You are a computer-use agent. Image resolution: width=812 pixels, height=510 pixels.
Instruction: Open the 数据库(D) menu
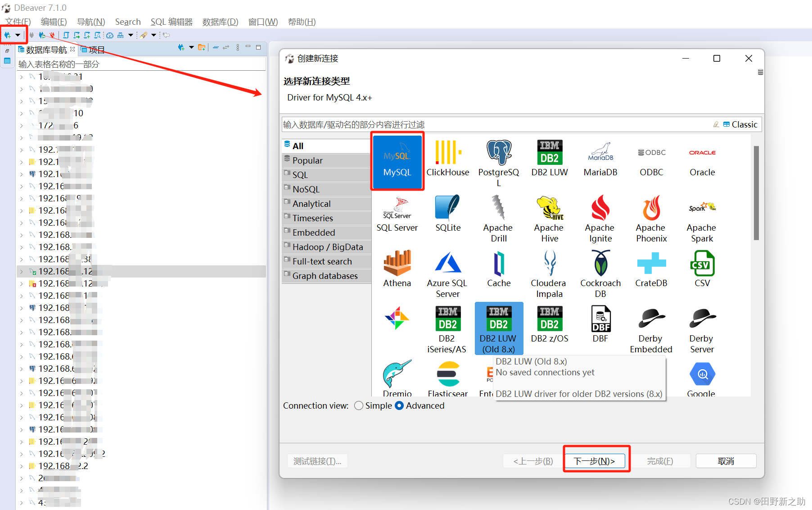tap(220, 22)
